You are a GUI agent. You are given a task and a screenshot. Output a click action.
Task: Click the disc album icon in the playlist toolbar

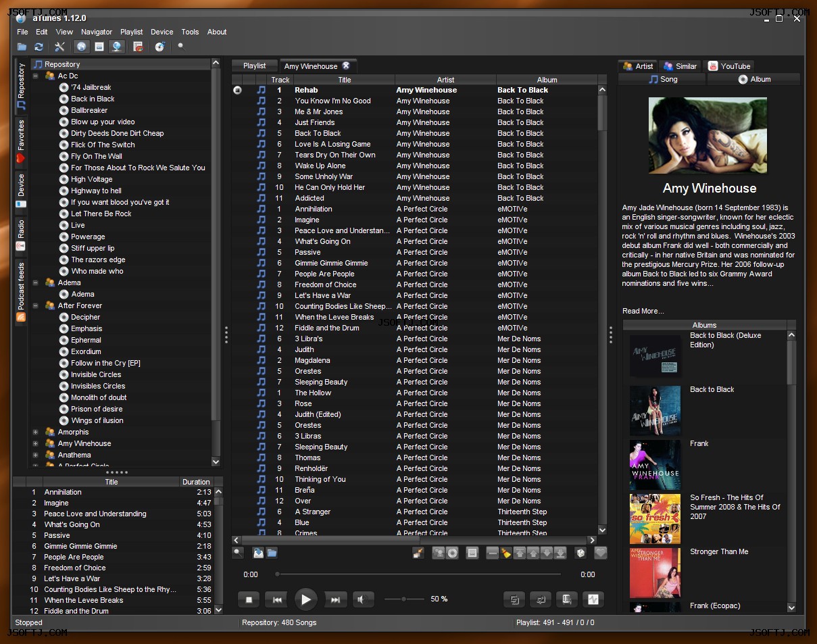(x=452, y=553)
